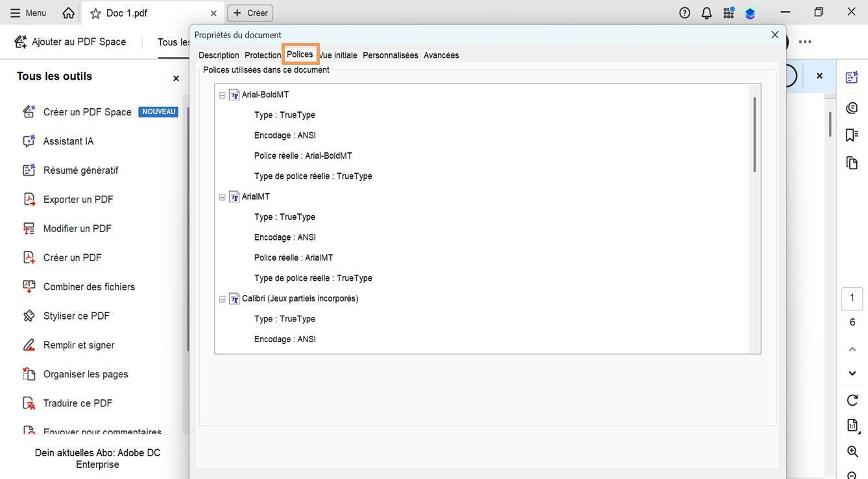The image size is (868, 479).
Task: Open the apps grid icon
Action: (x=729, y=13)
